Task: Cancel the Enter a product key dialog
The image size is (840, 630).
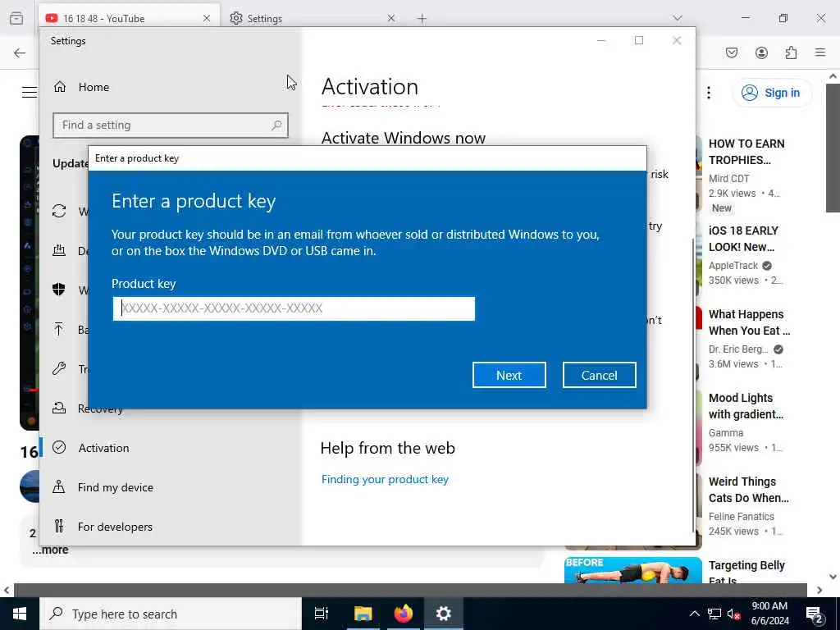Action: [599, 375]
